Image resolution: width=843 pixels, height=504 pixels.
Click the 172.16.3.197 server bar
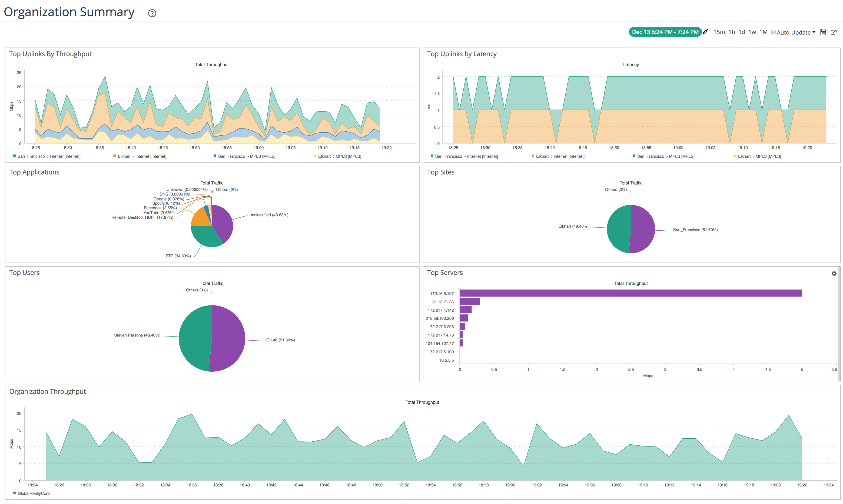(x=630, y=293)
